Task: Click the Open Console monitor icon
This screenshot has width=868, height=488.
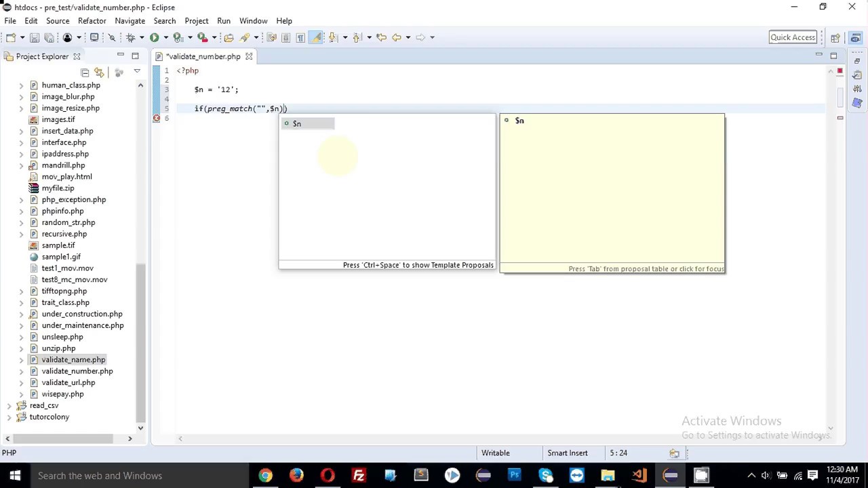Action: tap(94, 37)
